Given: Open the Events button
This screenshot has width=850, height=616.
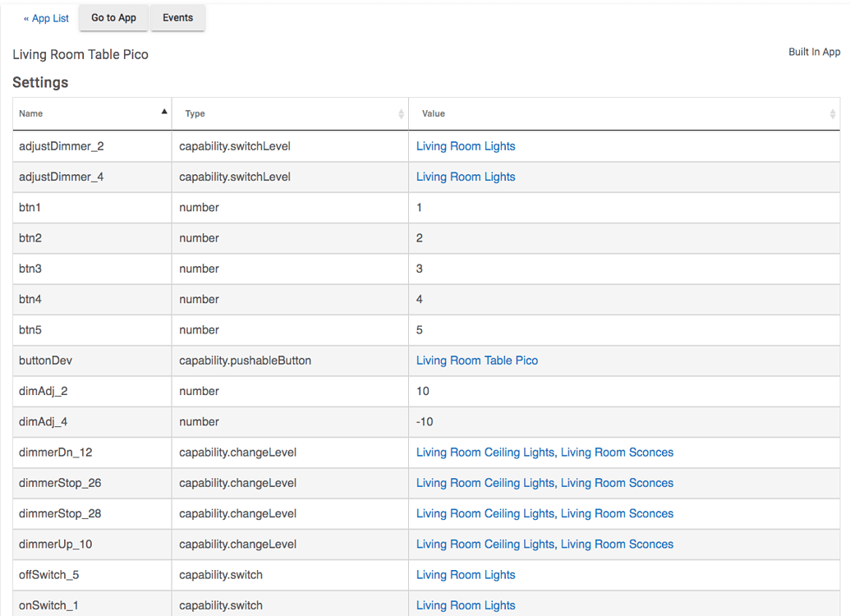Looking at the screenshot, I should (177, 18).
